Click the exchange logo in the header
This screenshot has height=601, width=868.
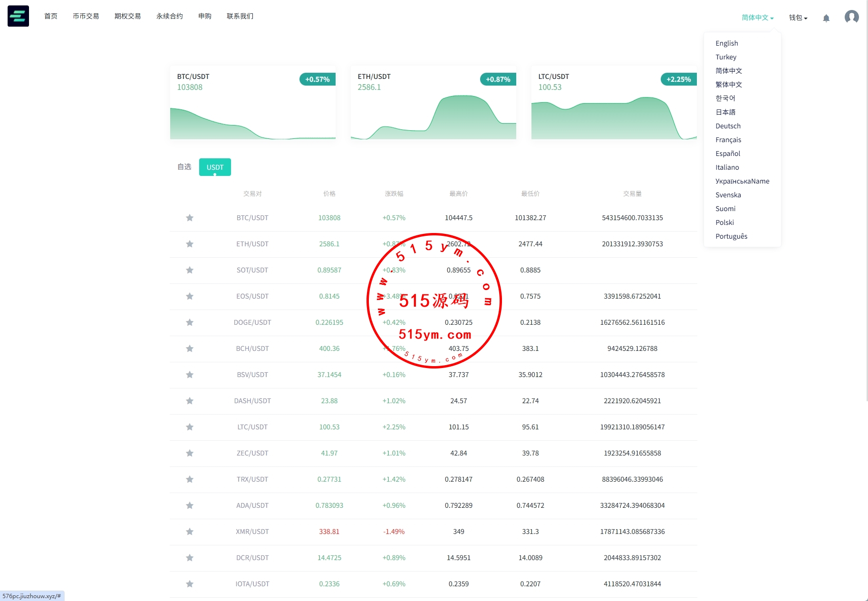(x=18, y=16)
